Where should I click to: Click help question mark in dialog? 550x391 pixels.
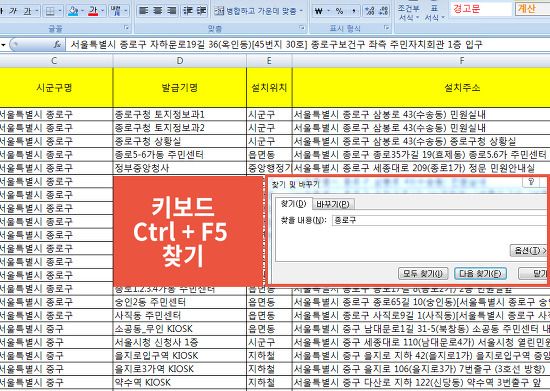click(x=531, y=182)
